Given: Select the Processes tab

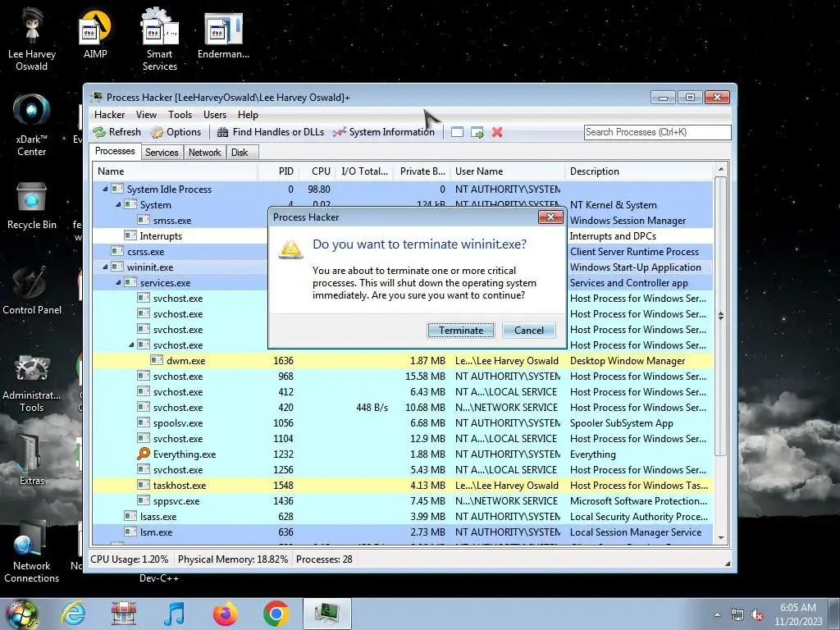Looking at the screenshot, I should [x=115, y=151].
